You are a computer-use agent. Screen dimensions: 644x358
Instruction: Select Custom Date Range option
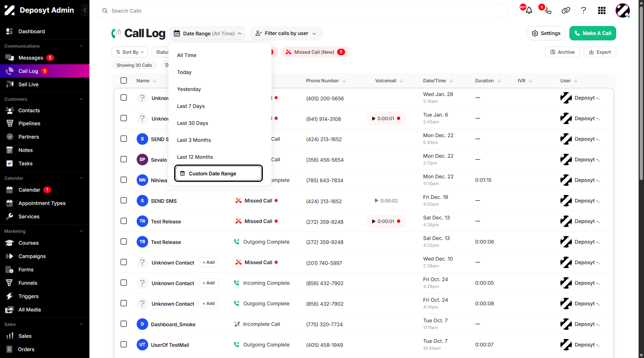coord(219,174)
